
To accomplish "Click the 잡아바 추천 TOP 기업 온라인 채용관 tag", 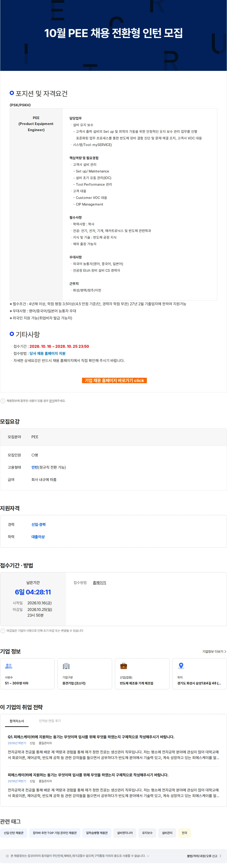I will (55, 833).
